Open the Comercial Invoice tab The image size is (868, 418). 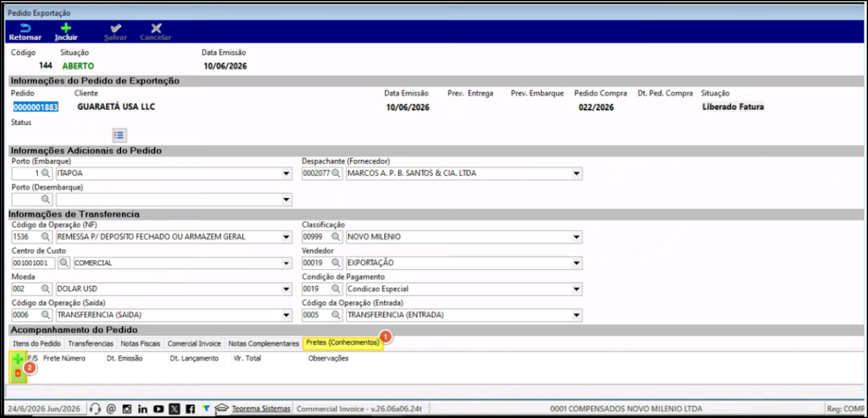tap(194, 343)
